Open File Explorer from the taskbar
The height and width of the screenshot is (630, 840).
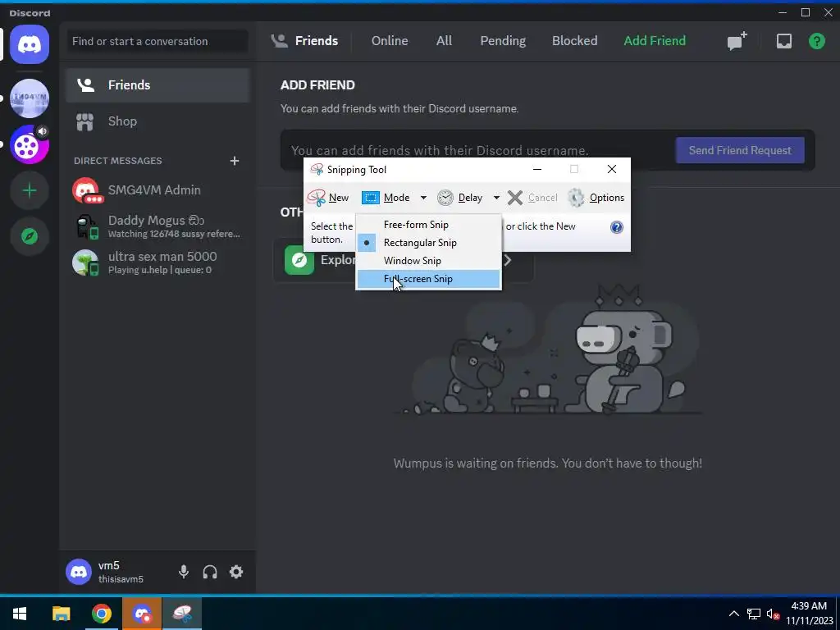tap(61, 614)
